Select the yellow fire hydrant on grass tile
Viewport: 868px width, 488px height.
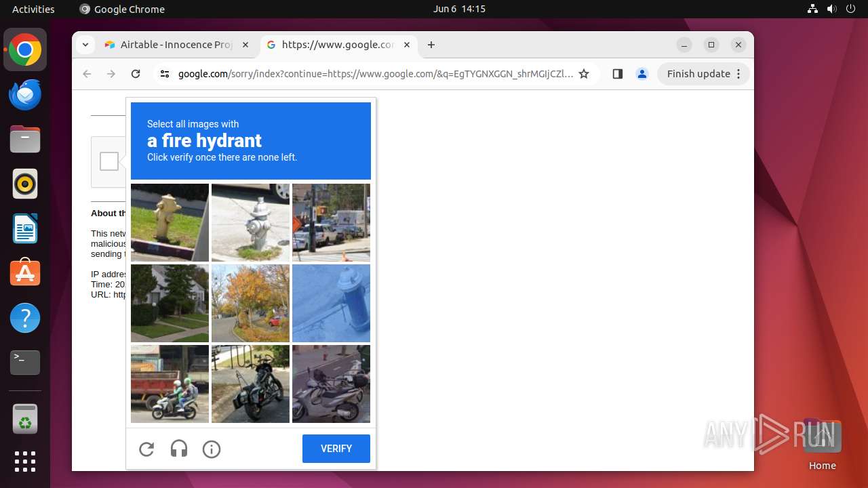coord(170,222)
